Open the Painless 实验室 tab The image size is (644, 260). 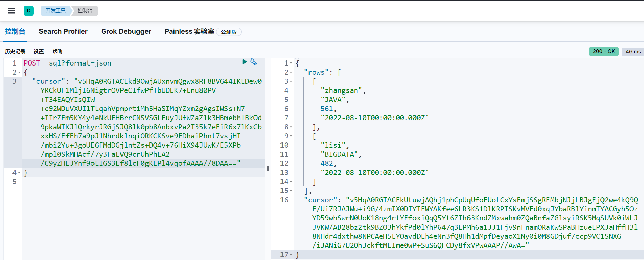coord(189,31)
